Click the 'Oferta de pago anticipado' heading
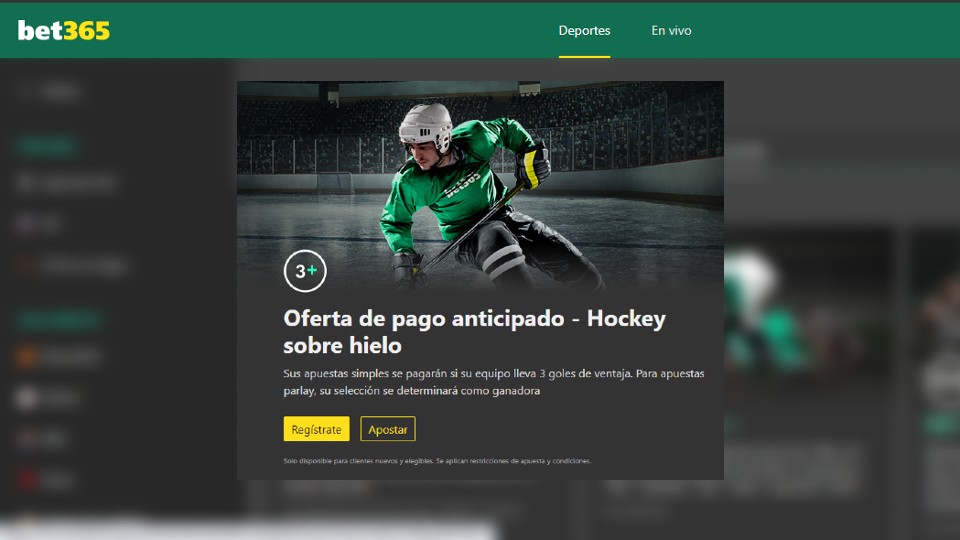This screenshot has width=960, height=540. (474, 332)
